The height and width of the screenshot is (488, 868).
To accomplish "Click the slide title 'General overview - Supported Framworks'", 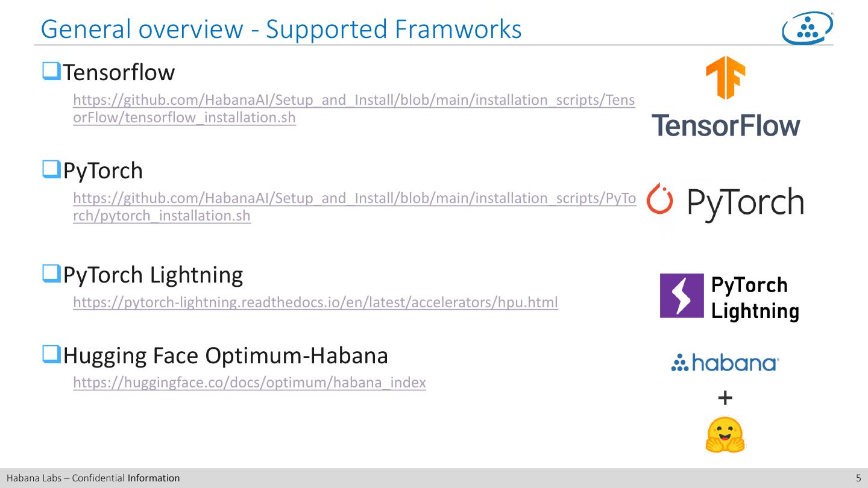I will [281, 29].
